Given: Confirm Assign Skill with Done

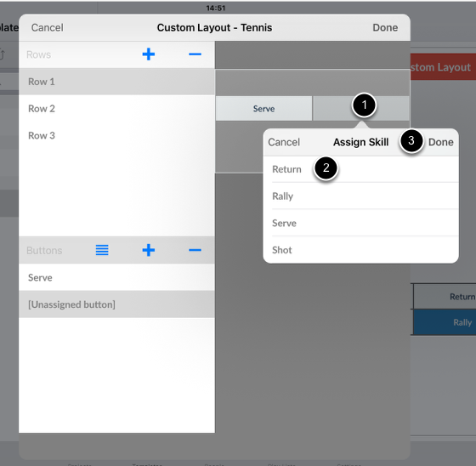Looking at the screenshot, I should (x=441, y=142).
